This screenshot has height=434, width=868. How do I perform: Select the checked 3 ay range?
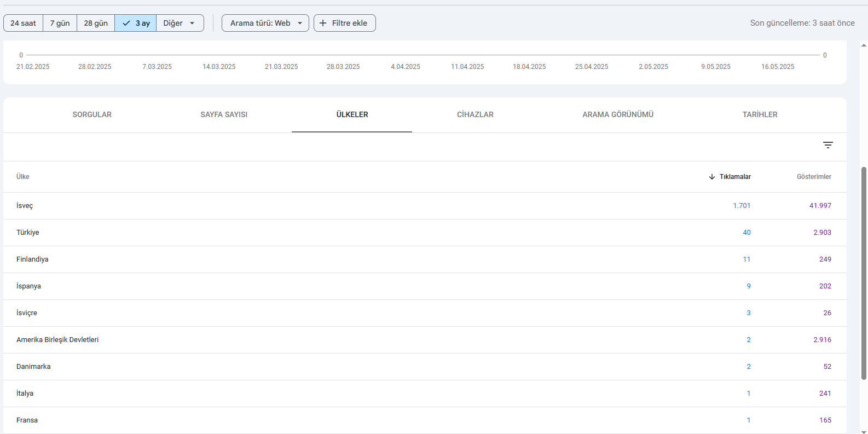136,23
